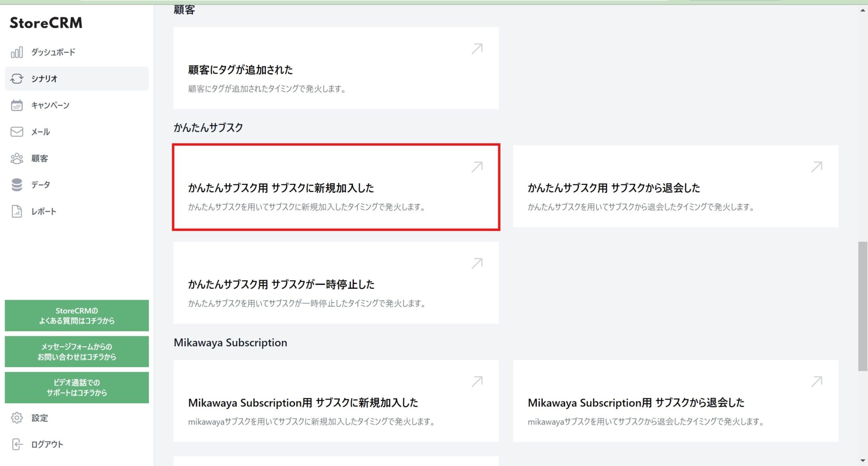This screenshot has height=466, width=868.
Task: Click arrow icon on サブスクに新規加入した かんたんサブスク card
Action: pyautogui.click(x=477, y=167)
